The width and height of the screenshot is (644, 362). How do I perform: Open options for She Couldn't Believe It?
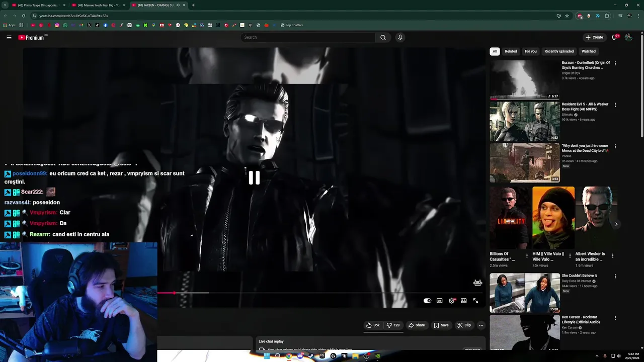click(x=615, y=276)
